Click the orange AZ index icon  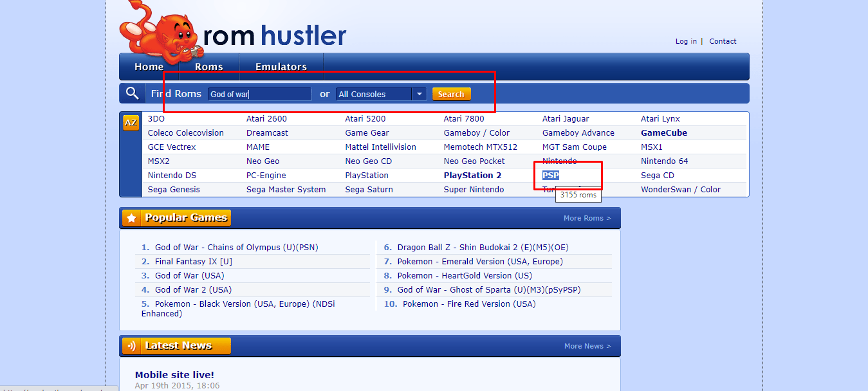coord(131,123)
